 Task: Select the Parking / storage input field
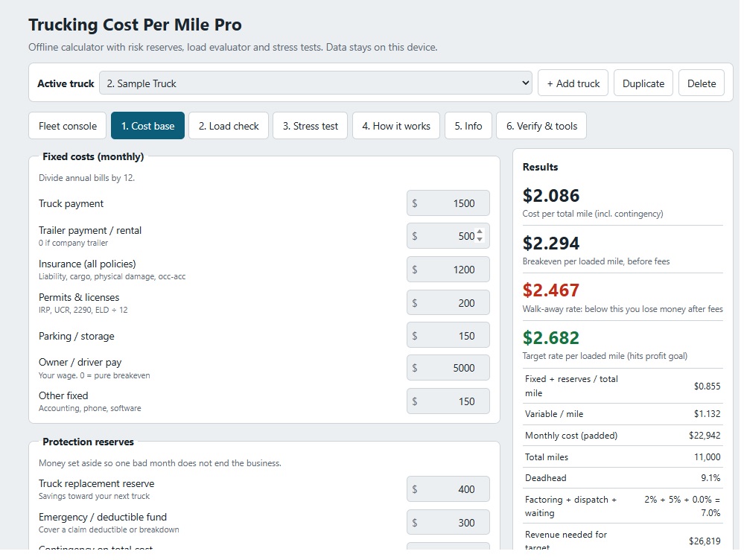pyautogui.click(x=448, y=336)
